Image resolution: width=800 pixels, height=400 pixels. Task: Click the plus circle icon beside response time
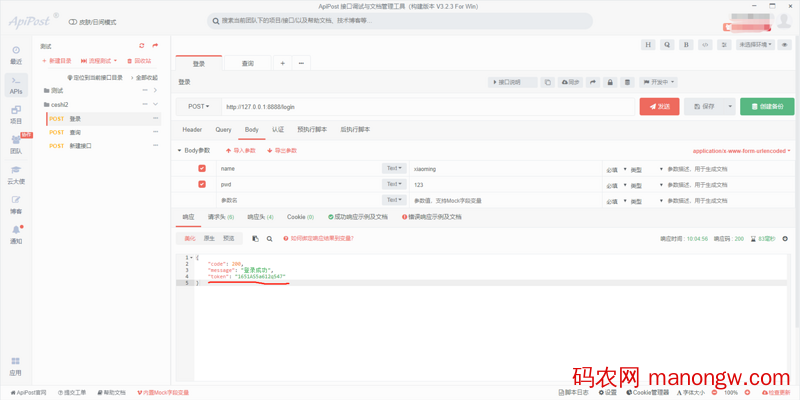pyautogui.click(x=785, y=238)
